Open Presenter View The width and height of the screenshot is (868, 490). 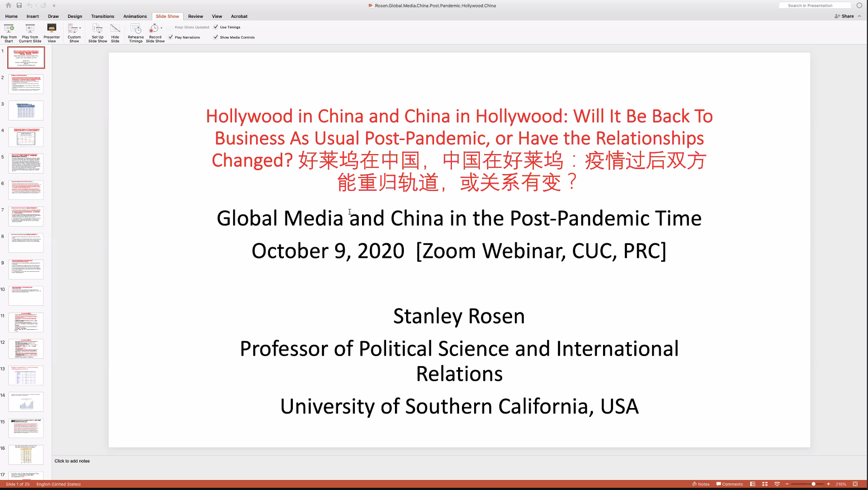pos(52,28)
